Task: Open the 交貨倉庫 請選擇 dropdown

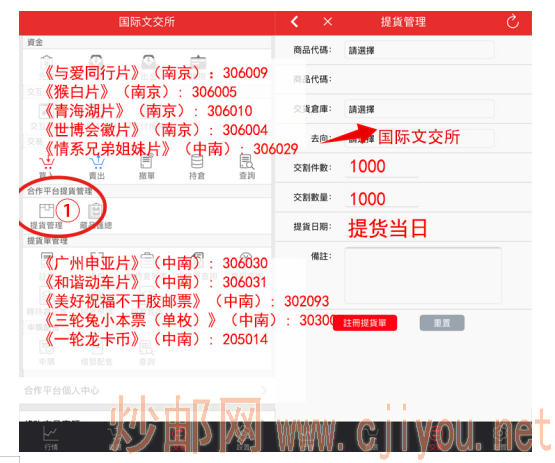Action: [x=419, y=109]
